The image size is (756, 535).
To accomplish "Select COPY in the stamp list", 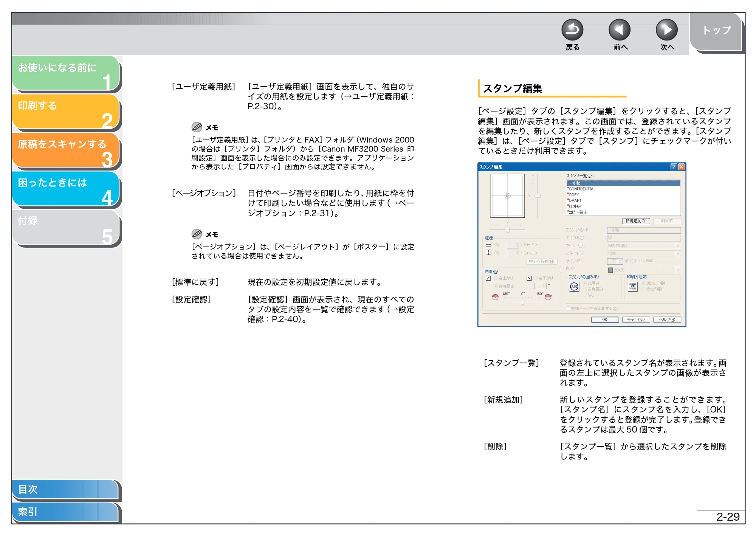I will tap(623, 195).
